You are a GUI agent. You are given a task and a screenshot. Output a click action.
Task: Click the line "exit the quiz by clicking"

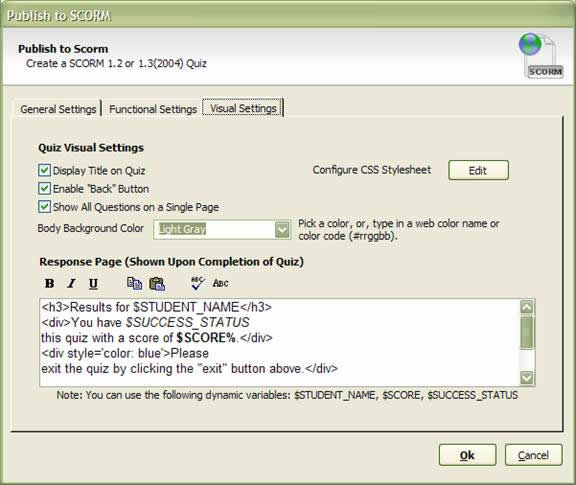(x=189, y=369)
